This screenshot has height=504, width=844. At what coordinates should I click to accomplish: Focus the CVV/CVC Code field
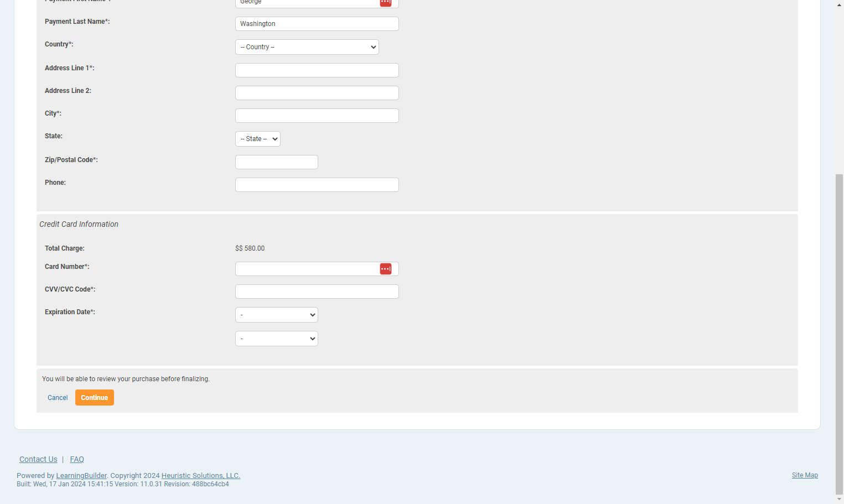coord(317,292)
